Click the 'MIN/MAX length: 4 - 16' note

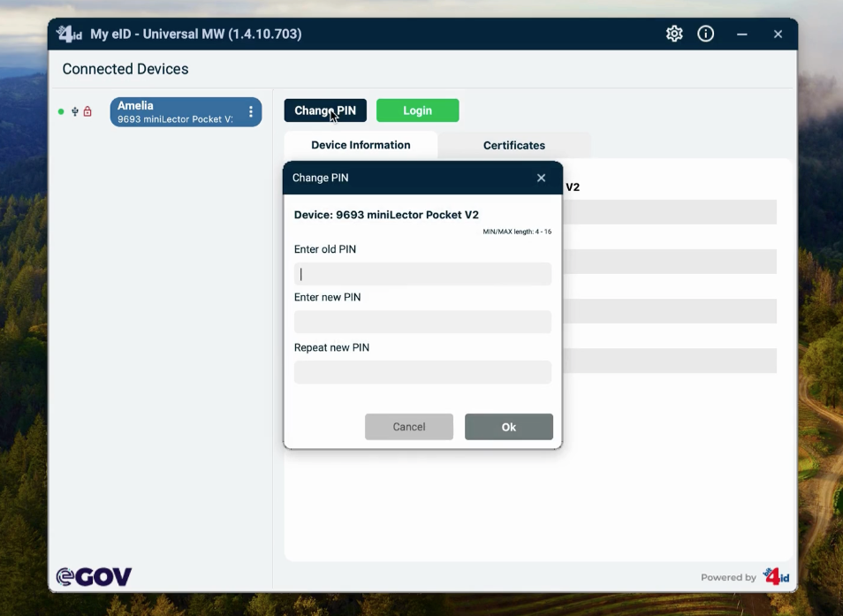pyautogui.click(x=517, y=232)
